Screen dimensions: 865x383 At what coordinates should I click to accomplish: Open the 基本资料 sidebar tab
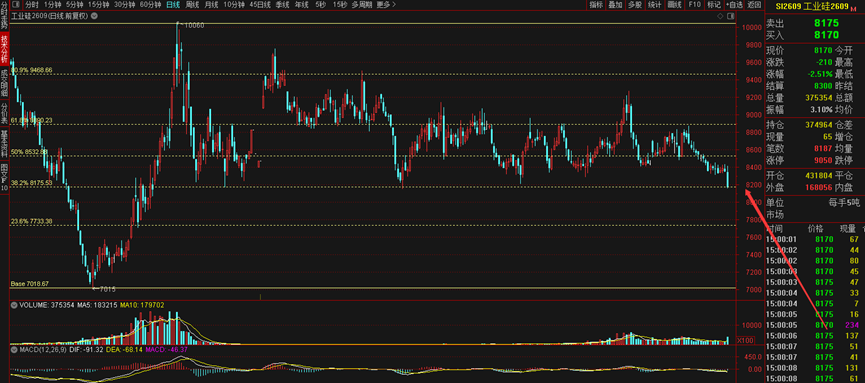[4, 143]
